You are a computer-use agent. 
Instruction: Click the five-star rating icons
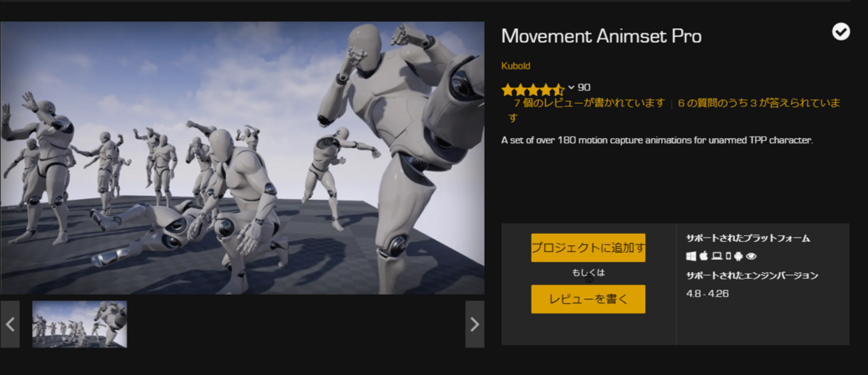click(533, 89)
